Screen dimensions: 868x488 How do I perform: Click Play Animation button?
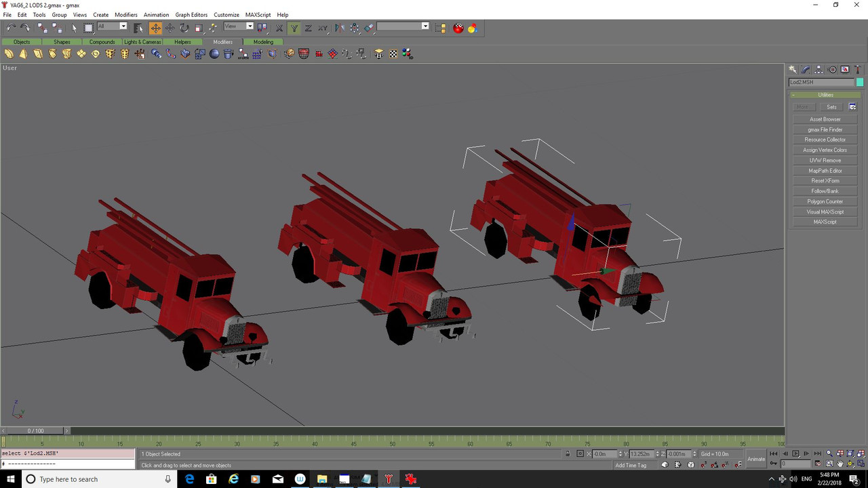click(x=795, y=453)
